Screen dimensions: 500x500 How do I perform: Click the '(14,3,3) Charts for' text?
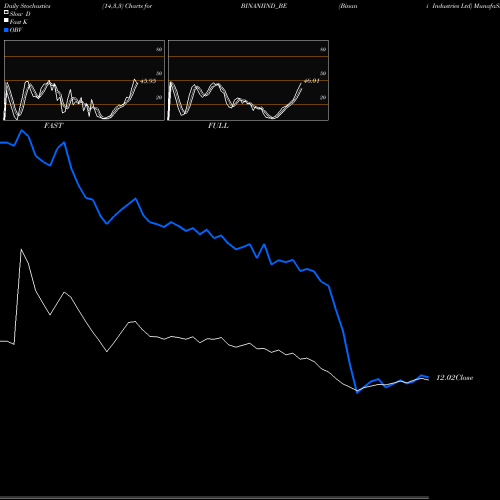point(127,6)
